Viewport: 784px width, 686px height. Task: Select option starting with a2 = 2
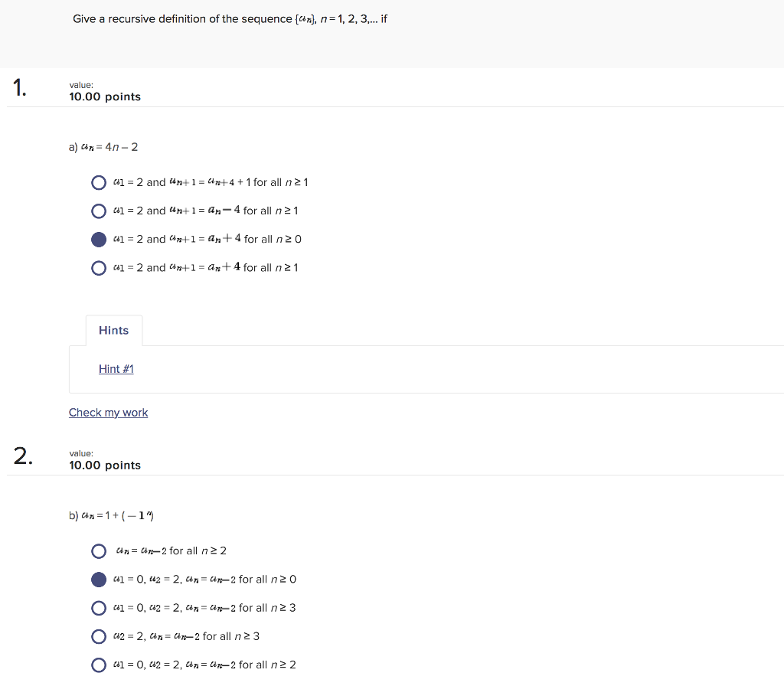tap(99, 635)
